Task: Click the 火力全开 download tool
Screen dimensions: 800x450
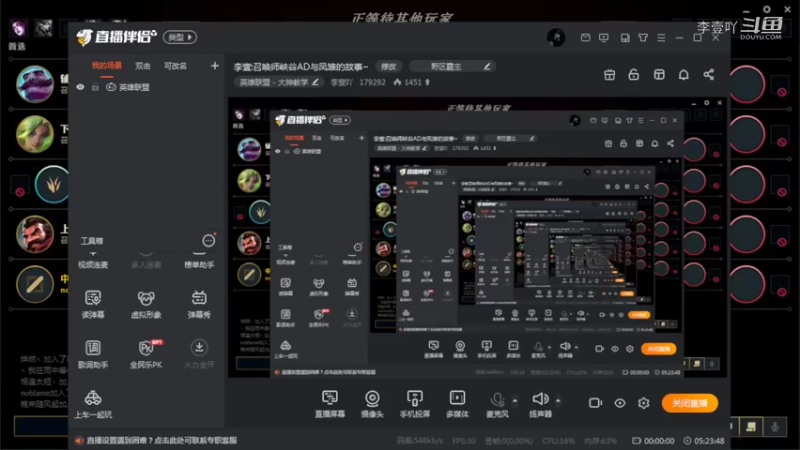Action: coord(199,354)
